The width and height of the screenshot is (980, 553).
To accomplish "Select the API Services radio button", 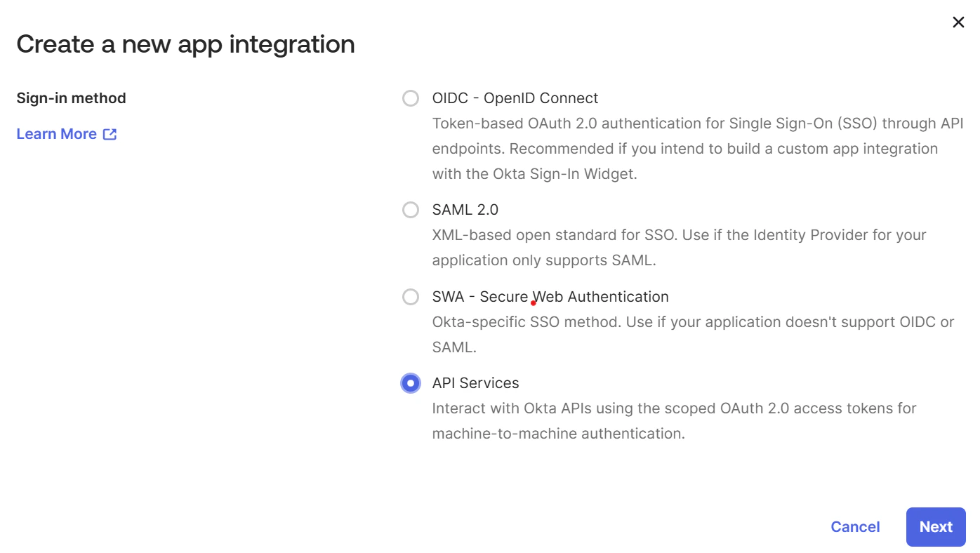I will click(x=411, y=383).
